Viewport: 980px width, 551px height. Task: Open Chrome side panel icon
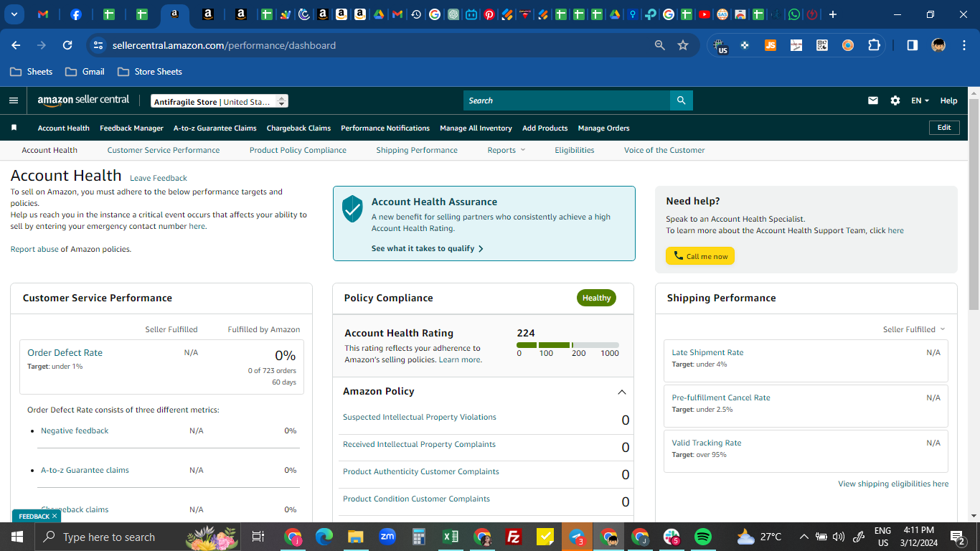913,45
